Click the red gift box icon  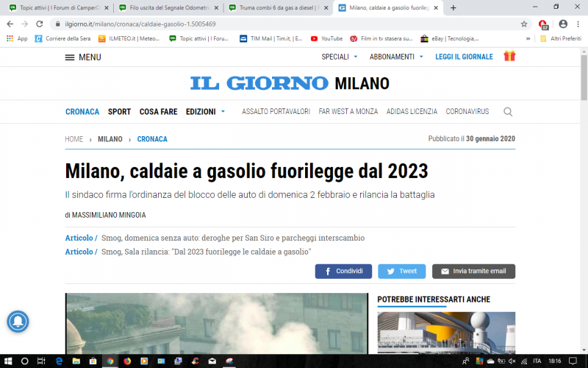(509, 56)
